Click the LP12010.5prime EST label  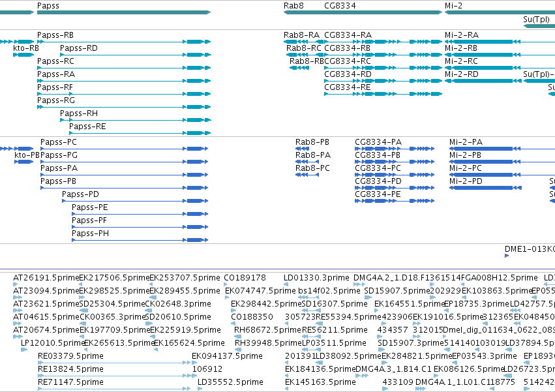coord(53,343)
